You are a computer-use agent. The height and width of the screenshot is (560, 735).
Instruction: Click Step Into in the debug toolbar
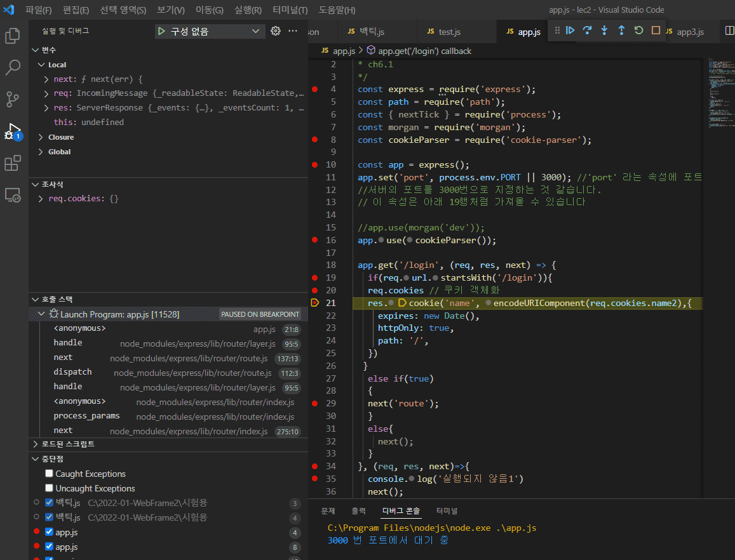[604, 30]
